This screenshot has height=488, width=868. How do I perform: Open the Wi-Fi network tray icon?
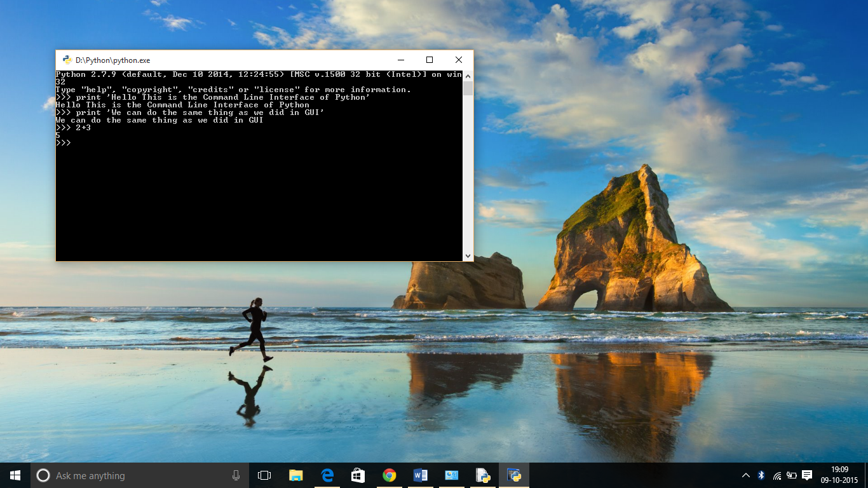pos(776,475)
